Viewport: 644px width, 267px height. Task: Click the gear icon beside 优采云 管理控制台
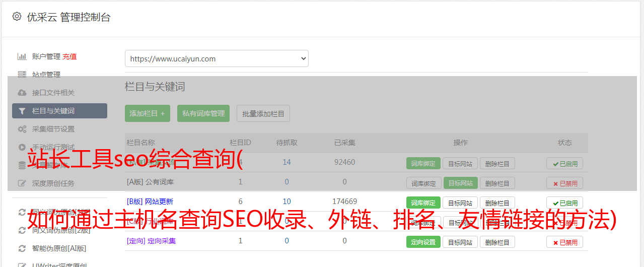17,17
